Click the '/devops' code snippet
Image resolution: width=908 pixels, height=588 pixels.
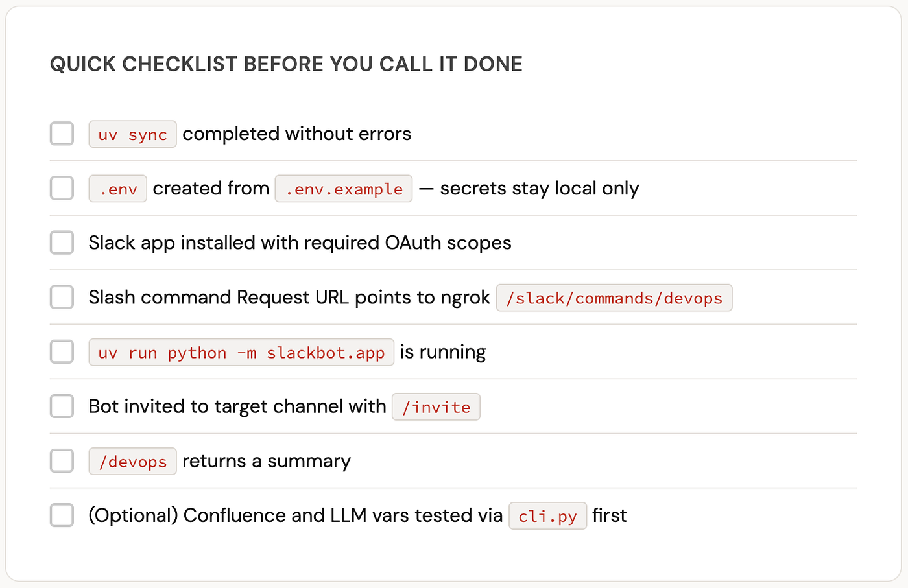(x=132, y=462)
